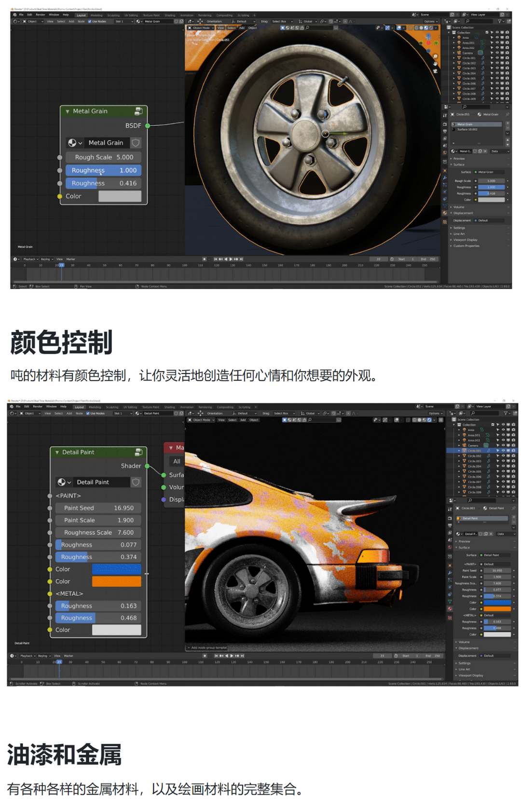Click node group icon on Metal Grain node header
Screen dimensions: 521x812
pos(138,111)
